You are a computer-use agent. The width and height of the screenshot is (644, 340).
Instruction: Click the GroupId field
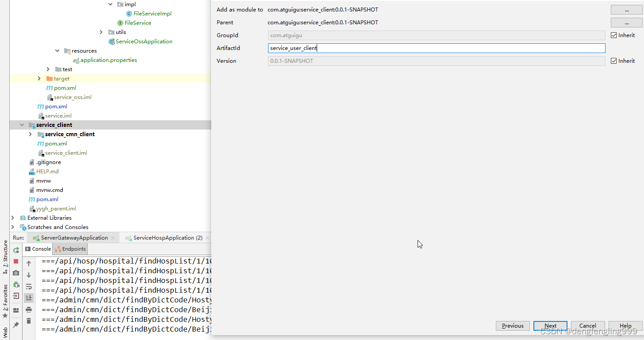point(437,35)
